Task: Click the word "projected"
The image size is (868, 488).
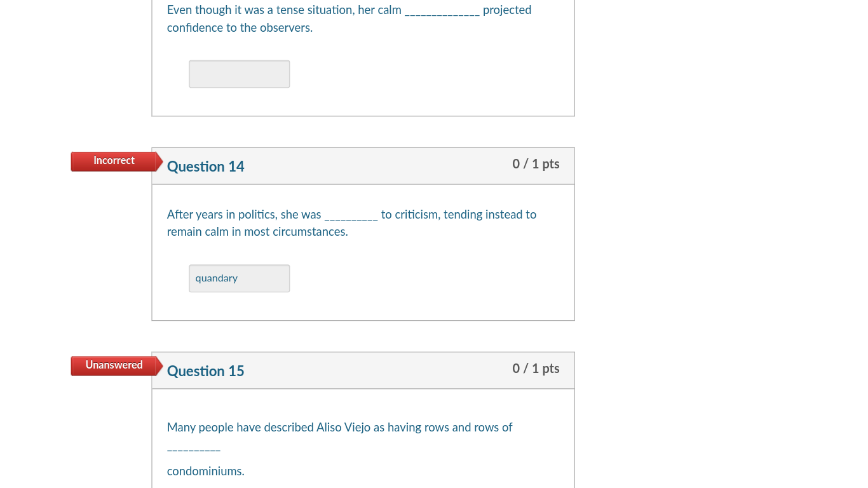Action: 506,10
